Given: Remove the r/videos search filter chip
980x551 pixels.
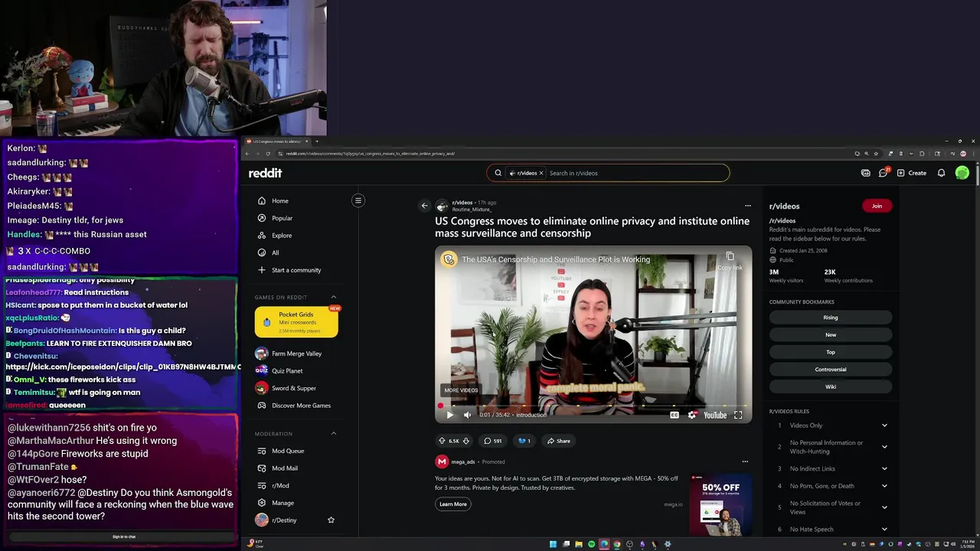Looking at the screenshot, I should click(x=541, y=173).
